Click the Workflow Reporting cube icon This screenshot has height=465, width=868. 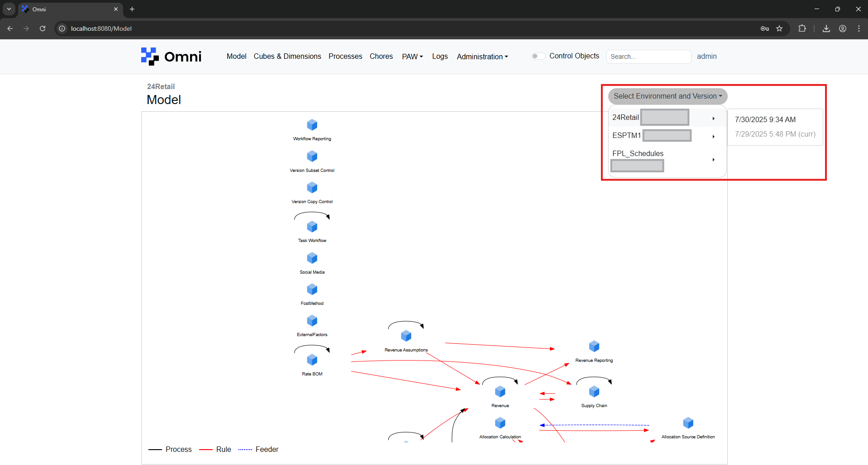point(312,125)
